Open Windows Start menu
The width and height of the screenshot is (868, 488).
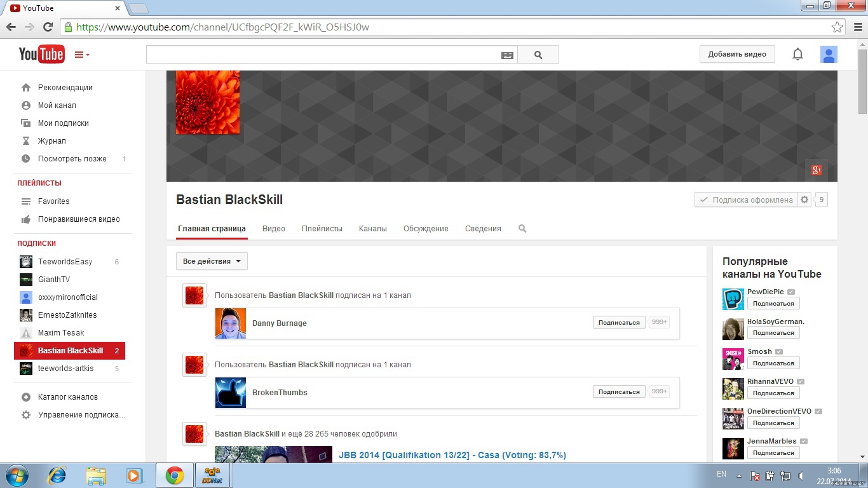(17, 475)
